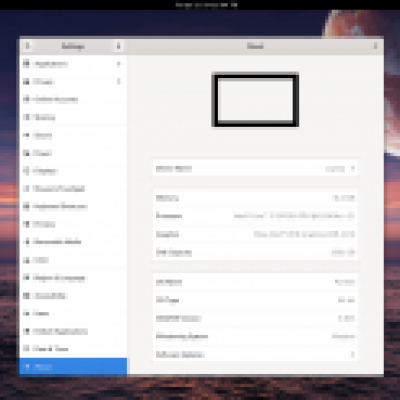The width and height of the screenshot is (400, 400).
Task: Open Region & Language settings
Action: (x=73, y=278)
